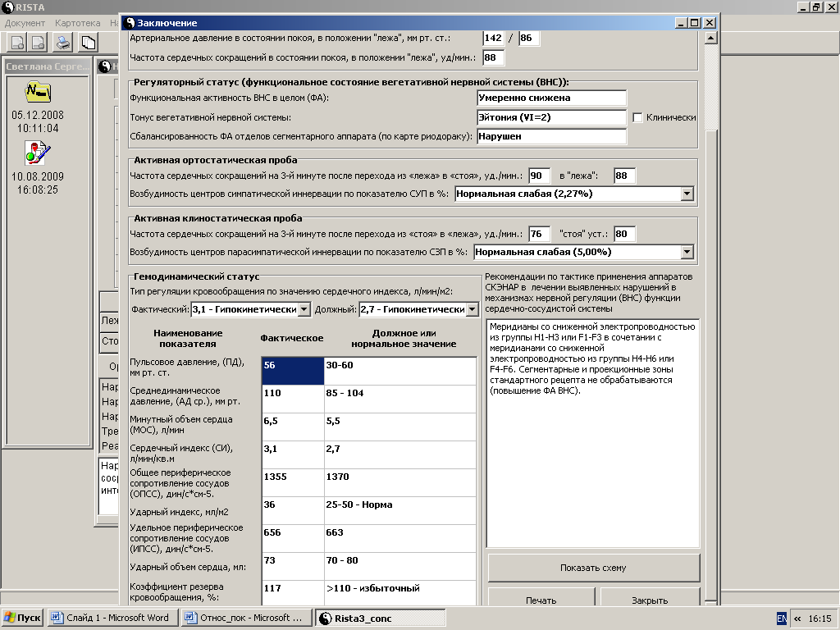Click the yin-yang icon in the Заключение title bar
This screenshot has width=840, height=630.
point(130,23)
